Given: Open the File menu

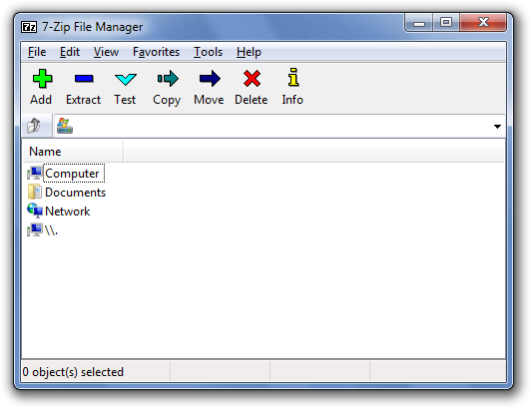Looking at the screenshot, I should point(37,52).
